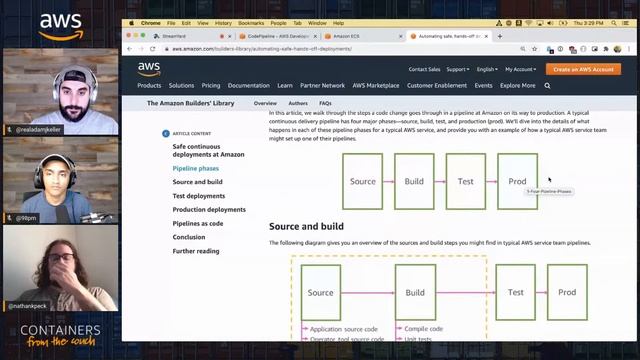Close the CodePipeline tab
The height and width of the screenshot is (360, 640).
pyautogui.click(x=315, y=36)
